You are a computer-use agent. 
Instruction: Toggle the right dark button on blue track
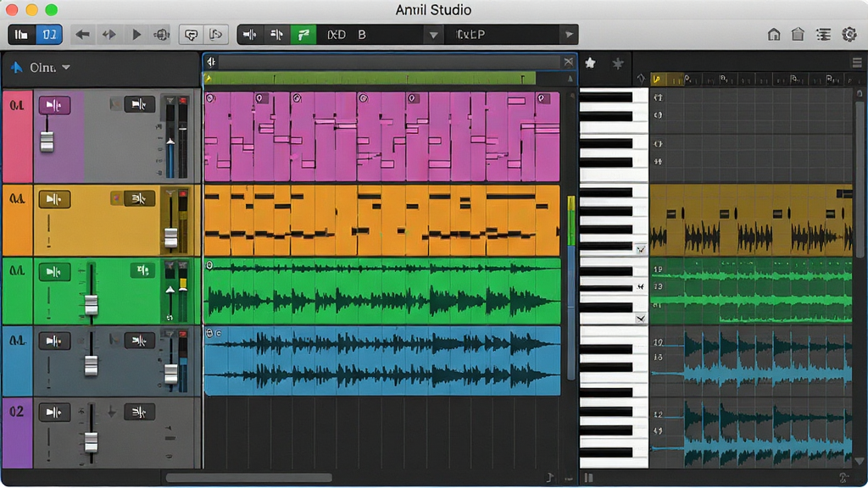[x=139, y=341]
